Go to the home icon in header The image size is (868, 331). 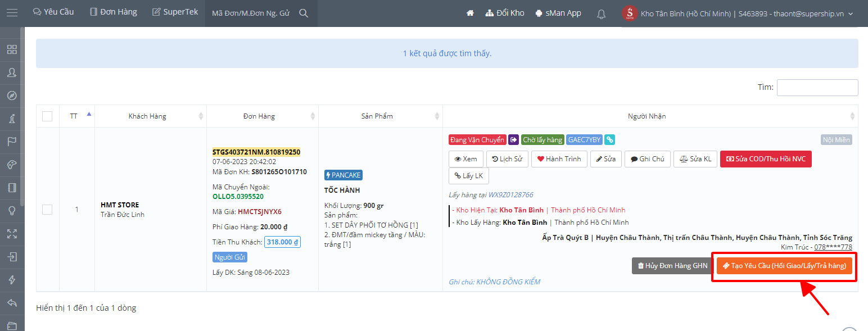pos(471,13)
